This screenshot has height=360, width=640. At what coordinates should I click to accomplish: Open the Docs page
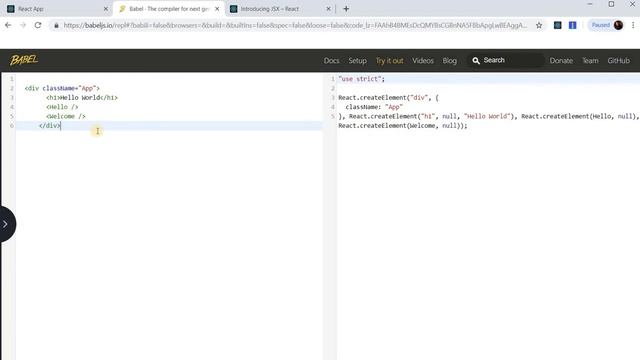[x=331, y=60]
